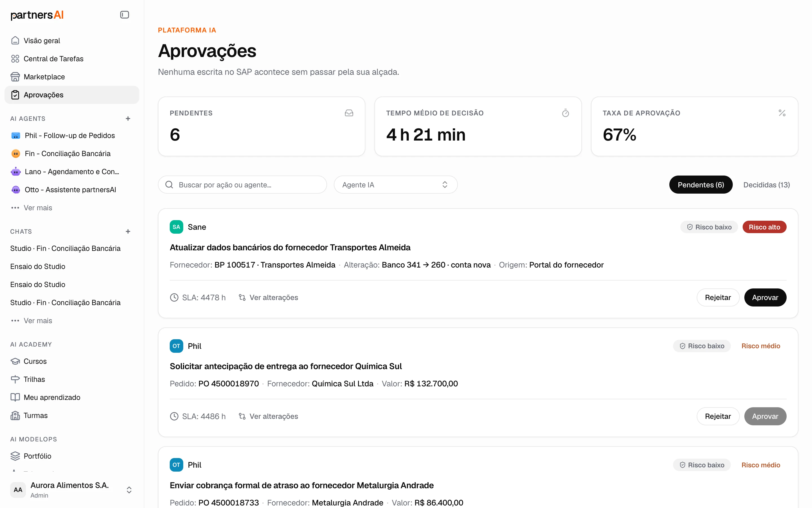Screen dimensions: 812x508
Task: Click Otto assistant avatar icon
Action: (x=16, y=190)
